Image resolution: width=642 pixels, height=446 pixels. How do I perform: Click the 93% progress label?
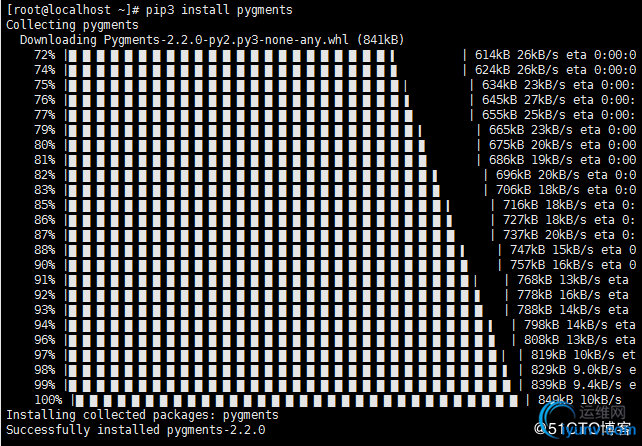(45, 310)
